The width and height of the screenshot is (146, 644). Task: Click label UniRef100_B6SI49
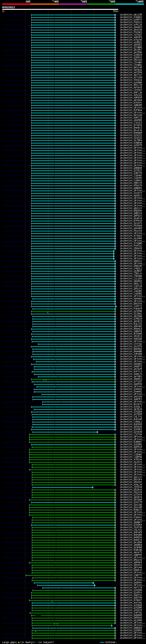point(131,67)
